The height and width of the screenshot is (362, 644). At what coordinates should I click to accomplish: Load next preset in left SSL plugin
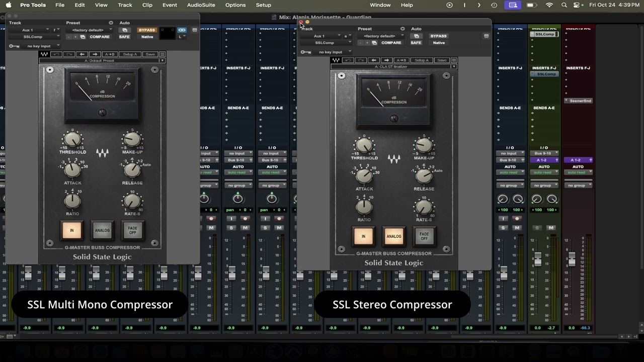coord(95,54)
